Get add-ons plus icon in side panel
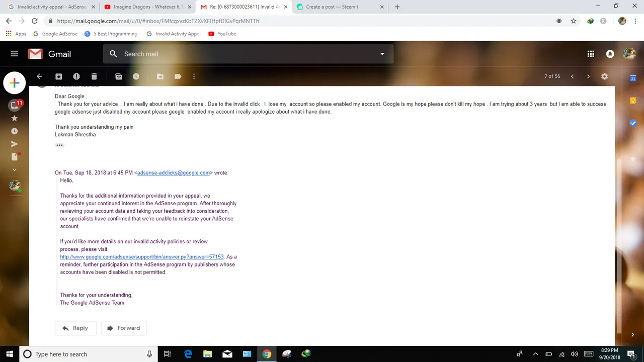 point(633,159)
